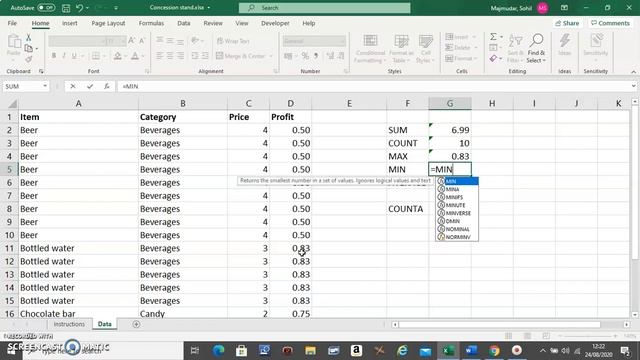Collapse the ribbon chevron
The image size is (640, 360).
coord(633,72)
